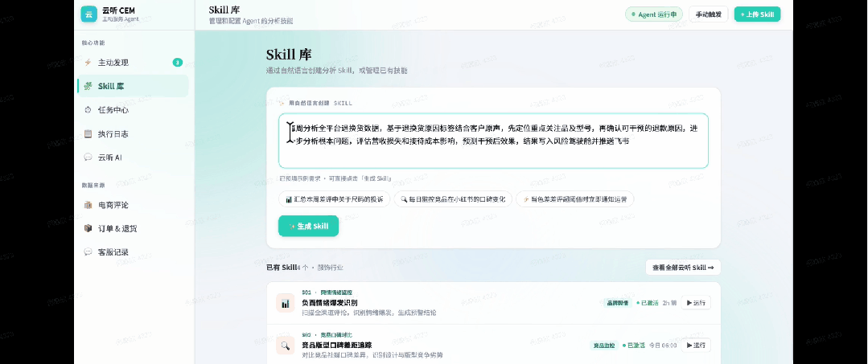Click the 云听 CEM logo icon
Image resolution: width=868 pixels, height=364 pixels.
[x=88, y=14]
